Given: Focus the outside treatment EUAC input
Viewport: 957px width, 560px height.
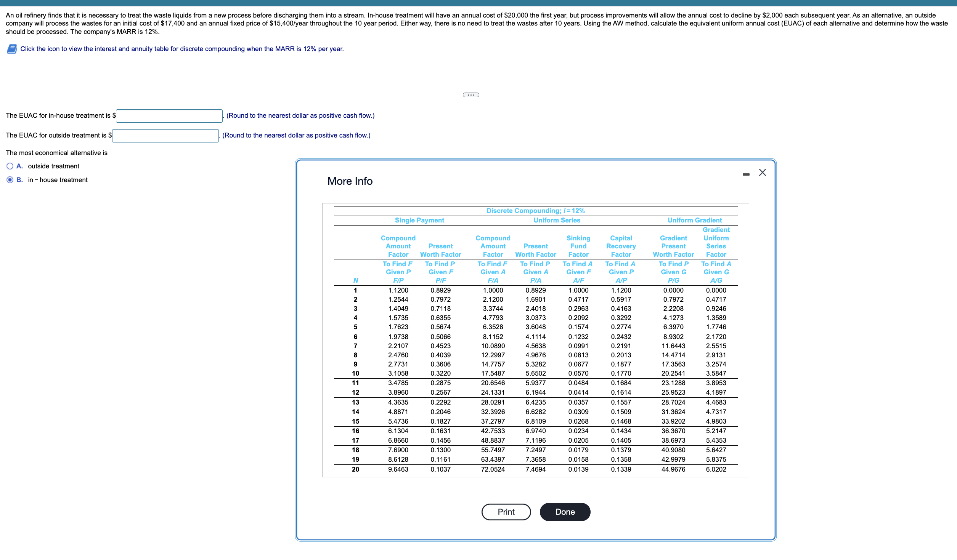Looking at the screenshot, I should click(165, 136).
